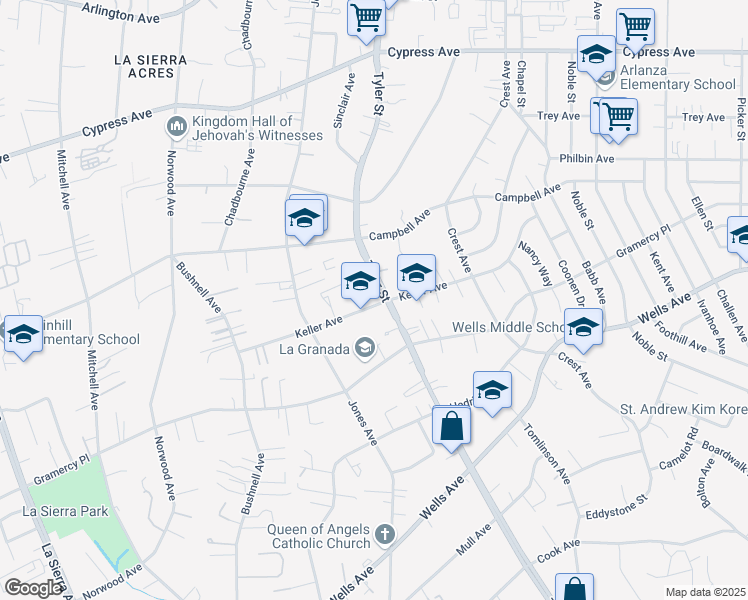The width and height of the screenshot is (748, 600).
Task: Select the La Granada graduation cap icon
Action: [366, 348]
